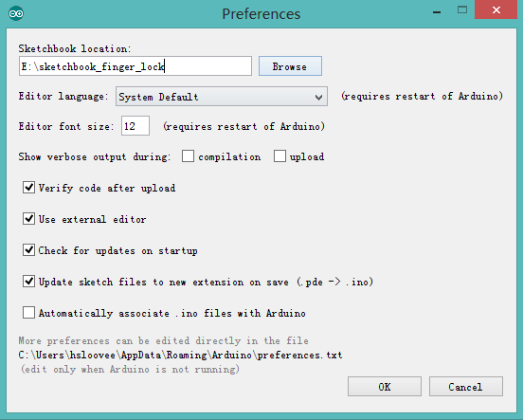The image size is (523, 420).
Task: Enable verbose output during compilation
Action: coord(188,155)
